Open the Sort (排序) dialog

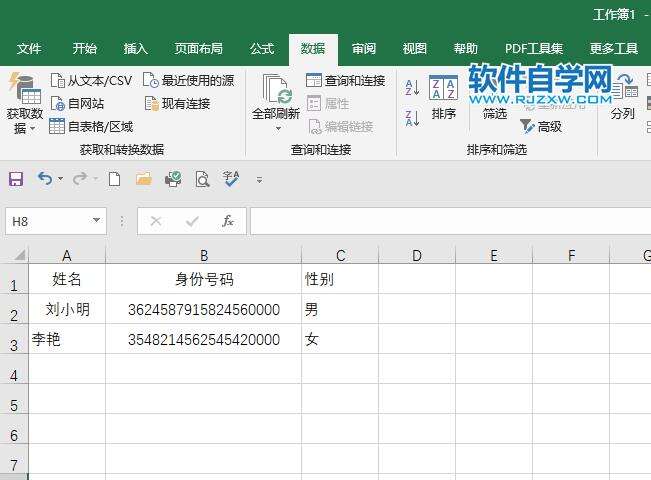(443, 97)
